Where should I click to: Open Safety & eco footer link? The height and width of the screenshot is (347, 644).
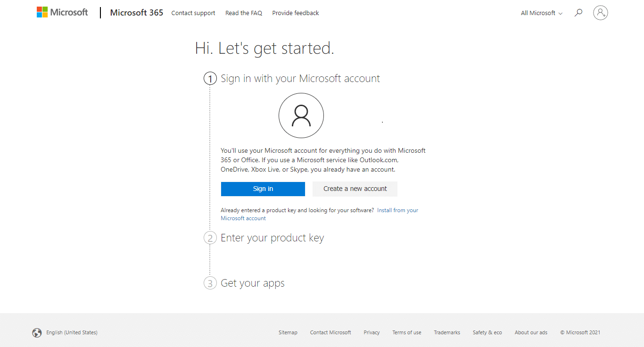487,333
